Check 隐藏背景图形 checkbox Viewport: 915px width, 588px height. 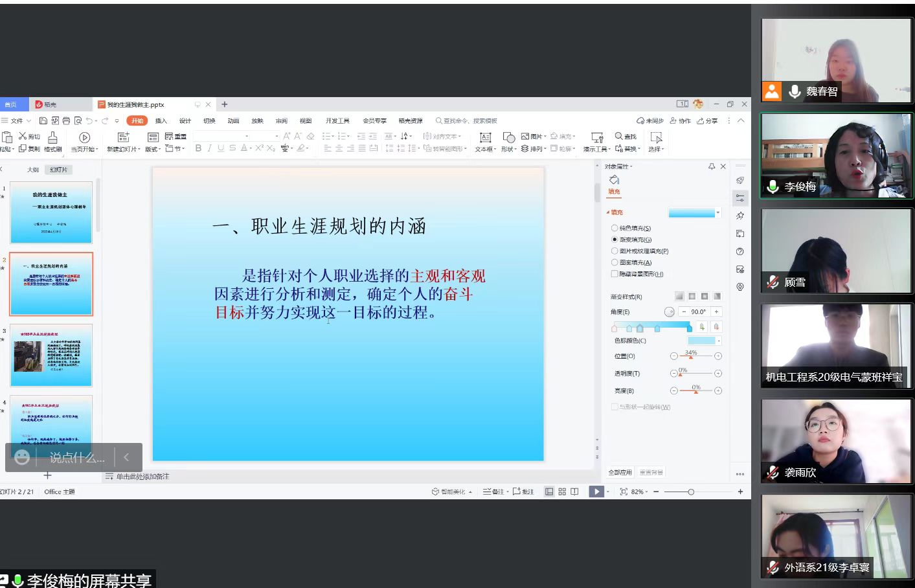pos(615,274)
